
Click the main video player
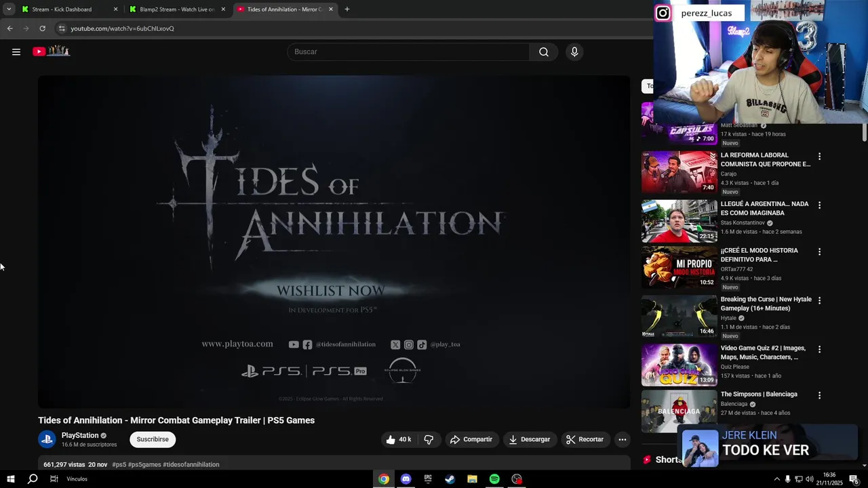click(x=334, y=242)
